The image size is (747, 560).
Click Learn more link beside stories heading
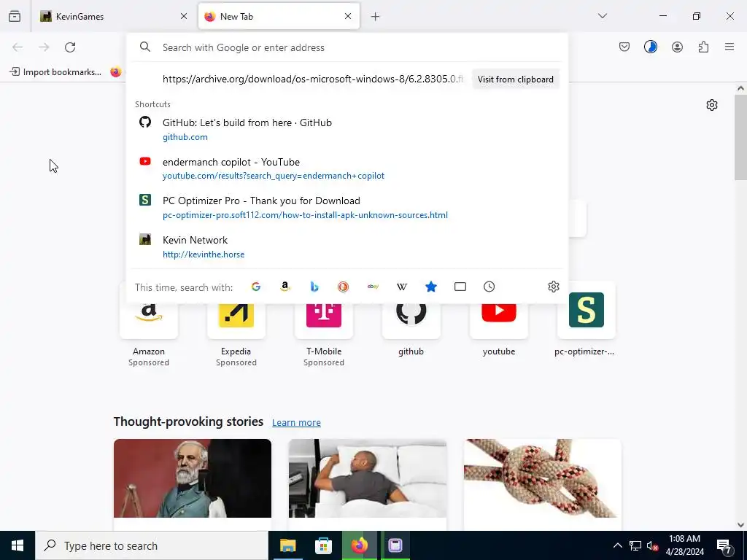(x=296, y=422)
